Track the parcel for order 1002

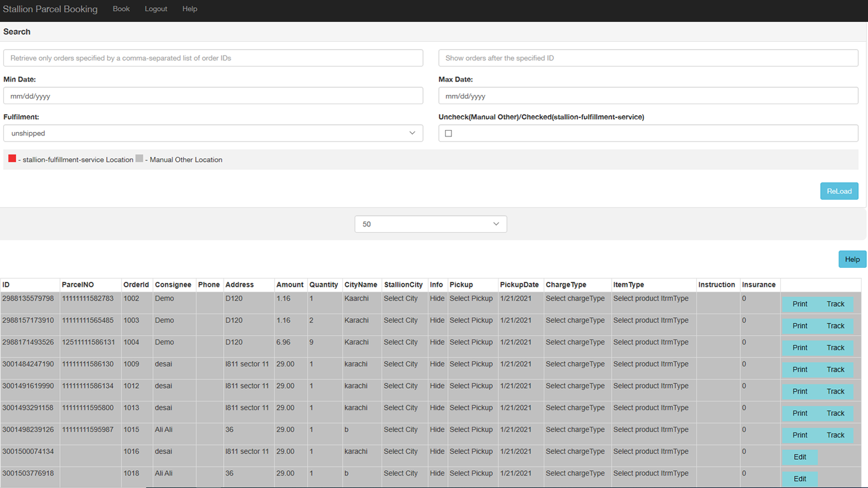point(835,304)
